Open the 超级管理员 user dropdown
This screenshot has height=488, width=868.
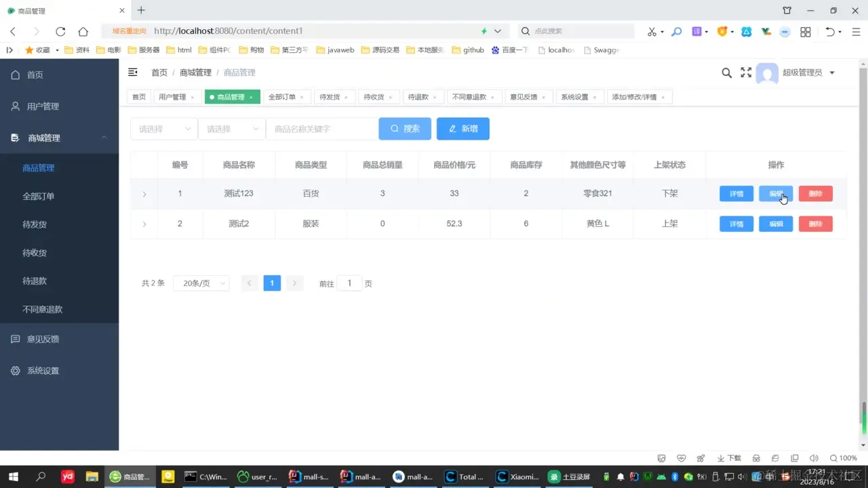[809, 73]
